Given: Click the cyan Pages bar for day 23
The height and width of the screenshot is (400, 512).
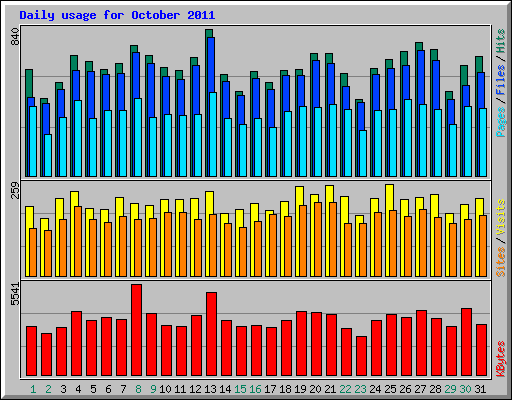Looking at the screenshot, I should click(x=363, y=153).
